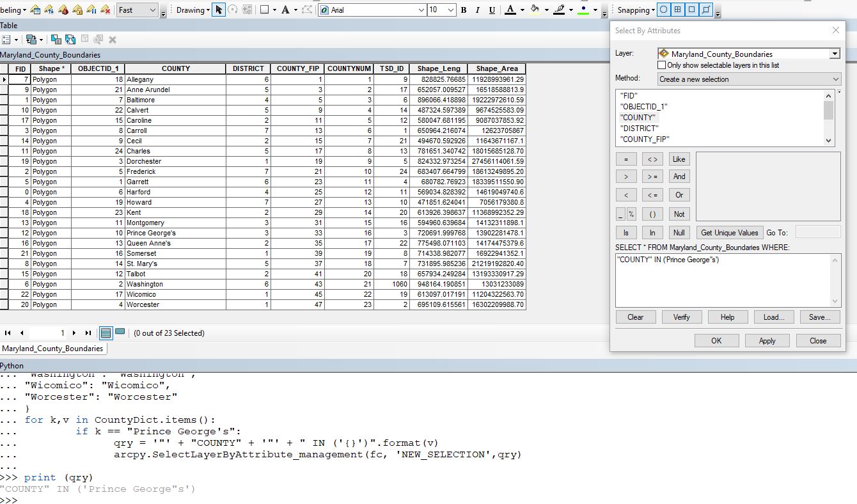The image size is (857, 504).
Task: Click the Label Weight Ranking icon
Action: (x=63, y=10)
